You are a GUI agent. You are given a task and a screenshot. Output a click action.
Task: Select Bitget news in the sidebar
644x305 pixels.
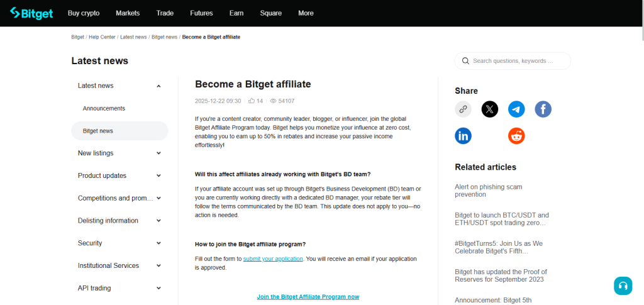[119, 131]
